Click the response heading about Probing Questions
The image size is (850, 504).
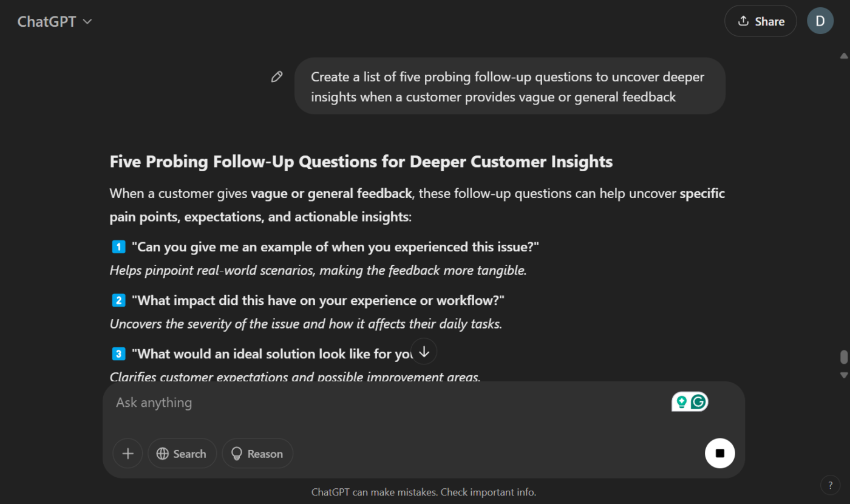pyautogui.click(x=361, y=162)
